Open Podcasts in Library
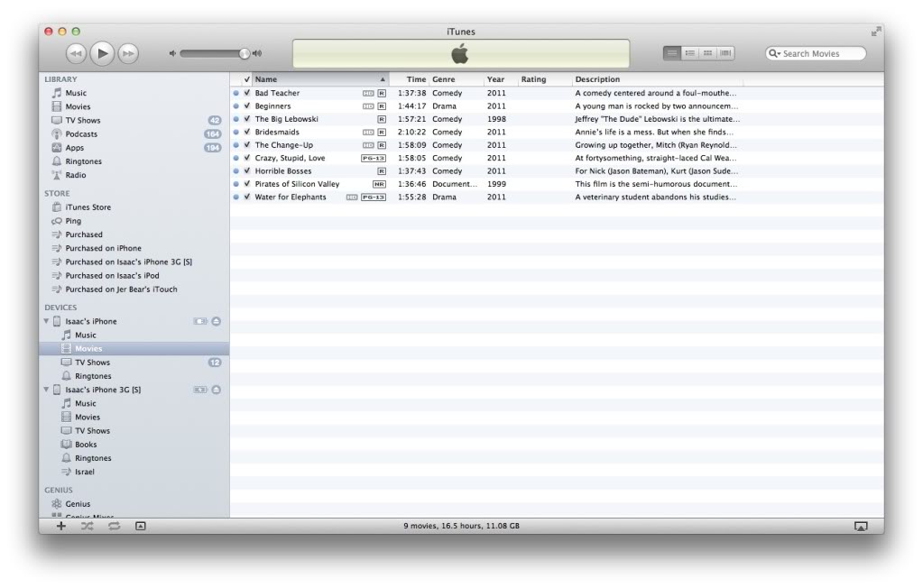This screenshot has height=588, width=923. point(81,134)
